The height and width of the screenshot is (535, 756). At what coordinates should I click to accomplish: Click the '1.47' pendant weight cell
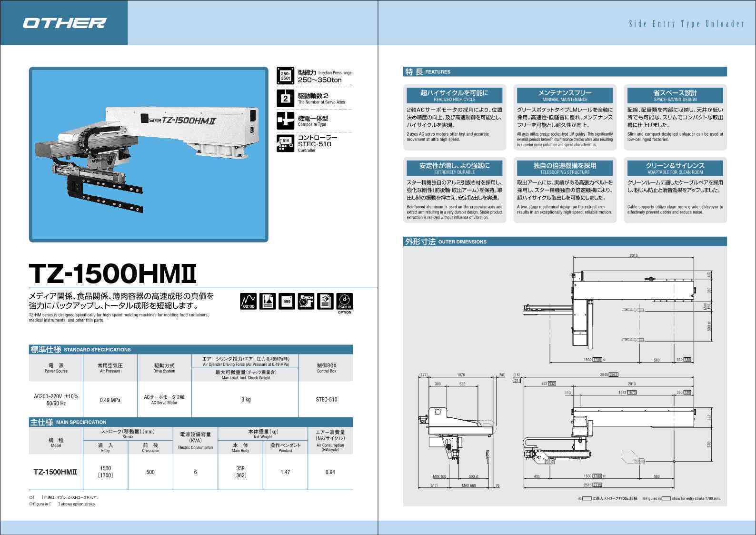click(285, 472)
